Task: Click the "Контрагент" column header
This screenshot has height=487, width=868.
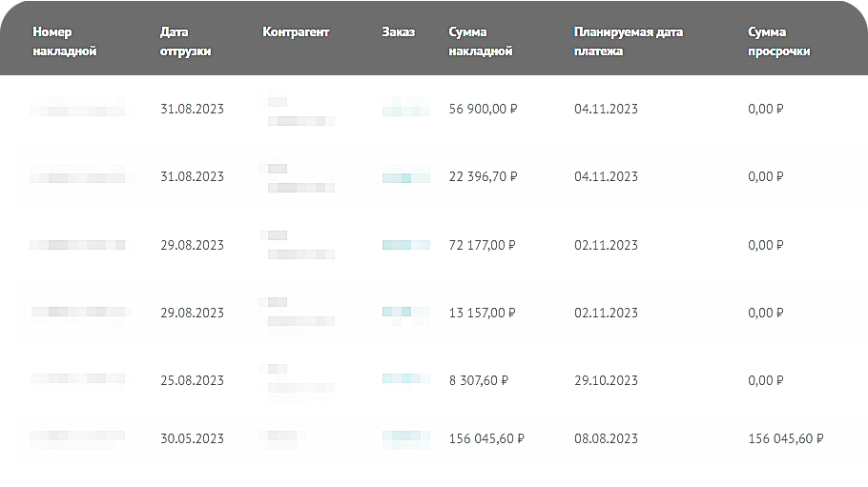Action: pyautogui.click(x=296, y=32)
